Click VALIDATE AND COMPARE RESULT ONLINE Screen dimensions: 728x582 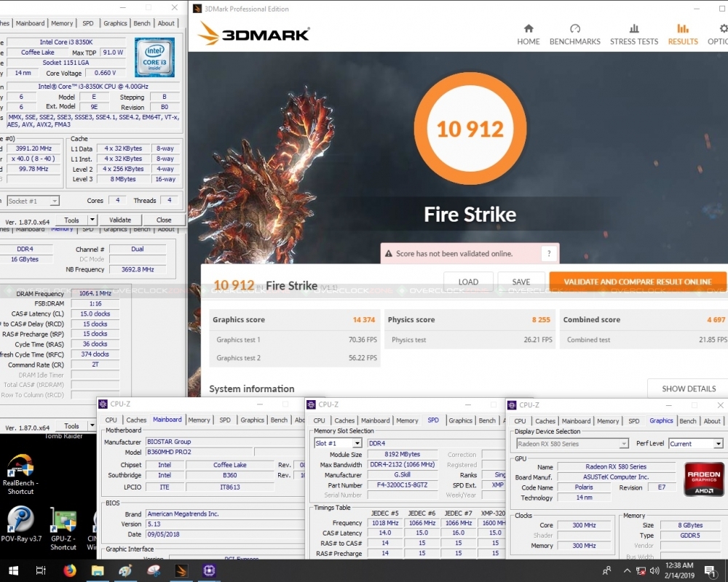(638, 282)
